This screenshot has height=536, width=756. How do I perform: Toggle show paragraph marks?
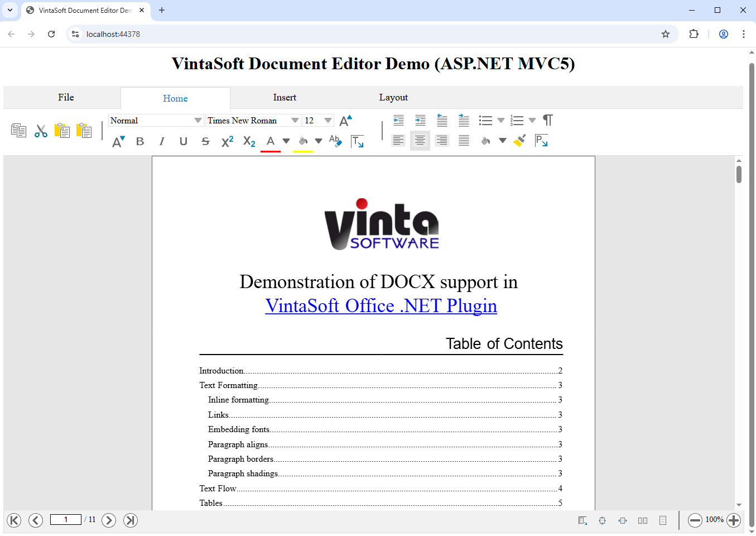[x=548, y=120]
